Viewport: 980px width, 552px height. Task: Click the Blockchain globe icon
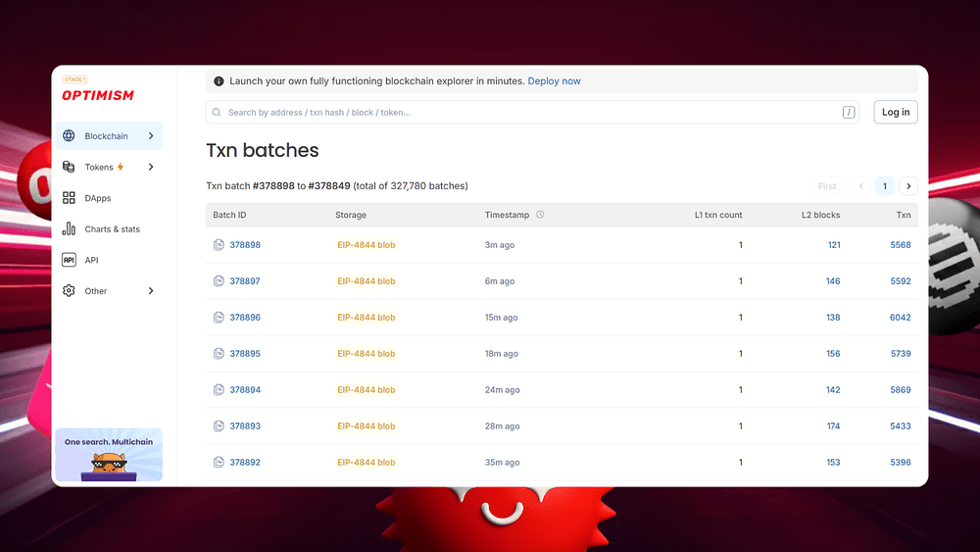pos(69,135)
